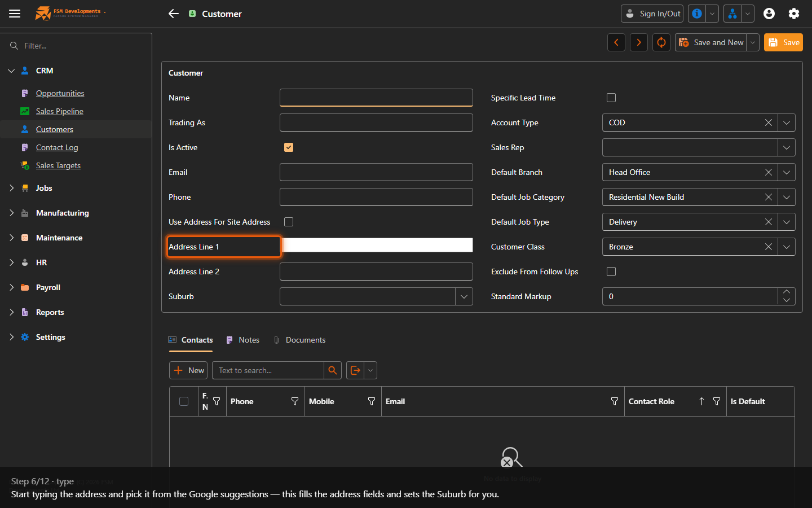
Task: Click the search magnifier in contacts
Action: 333,370
